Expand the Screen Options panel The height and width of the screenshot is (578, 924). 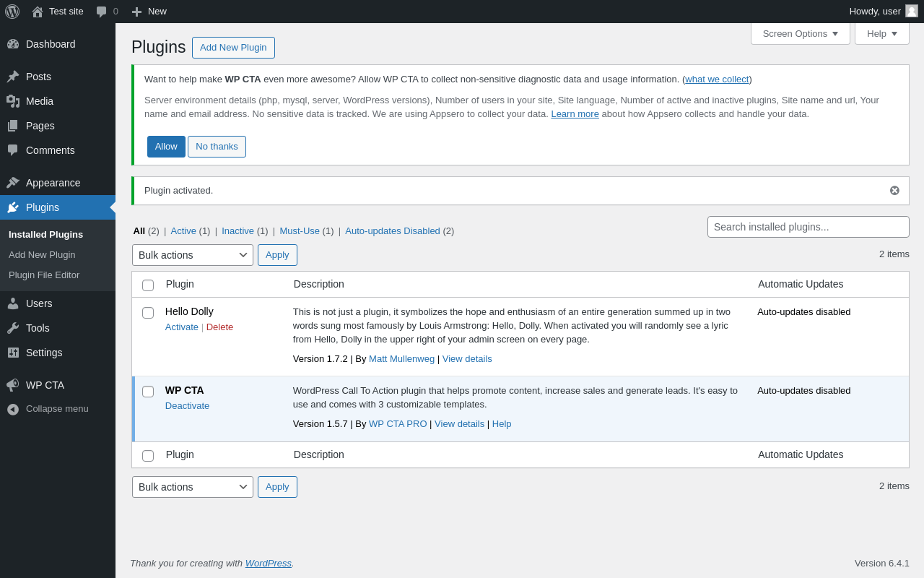point(800,34)
